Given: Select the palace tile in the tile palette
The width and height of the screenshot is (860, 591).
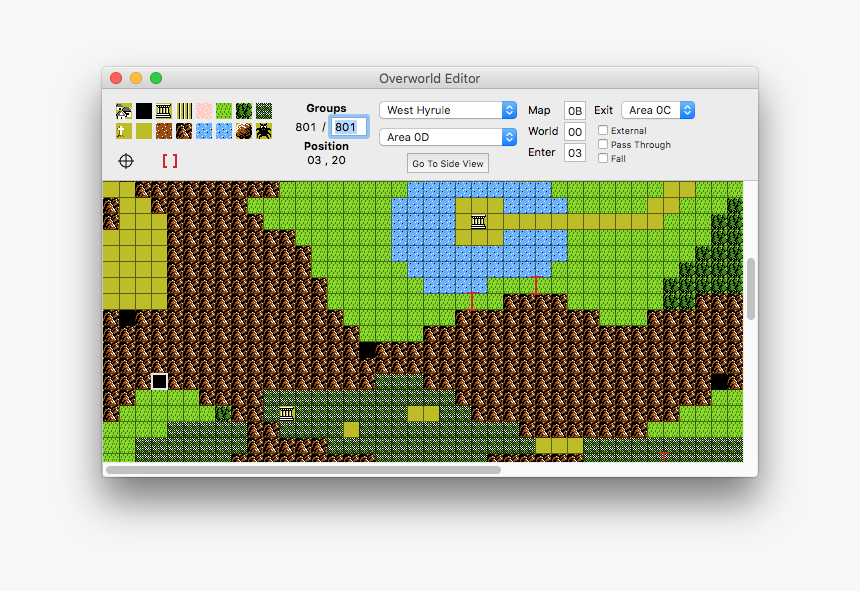Looking at the screenshot, I should pos(163,110).
